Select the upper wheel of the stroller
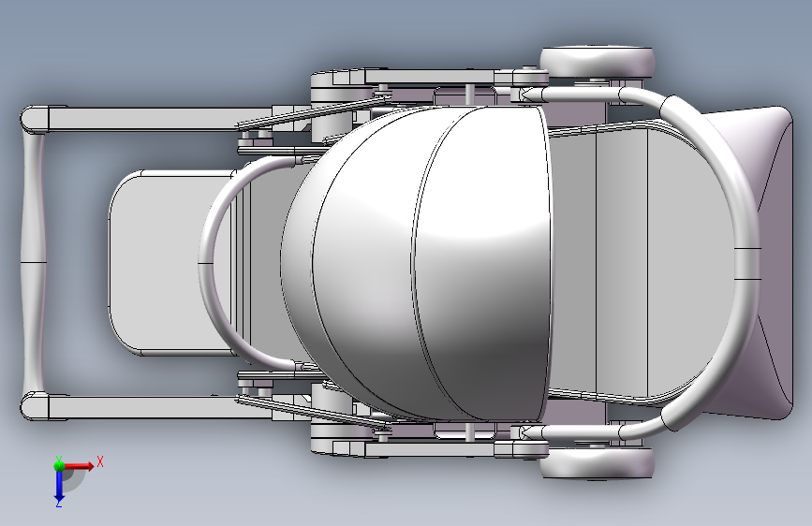 click(x=598, y=62)
